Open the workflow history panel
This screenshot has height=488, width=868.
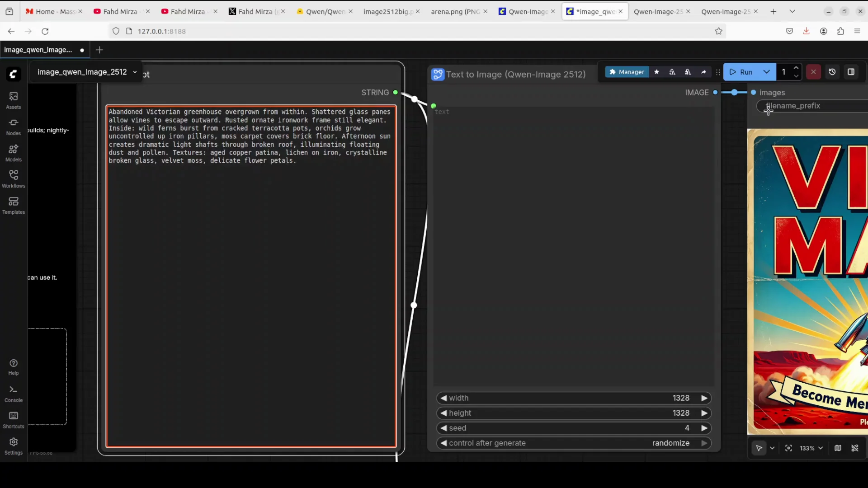click(x=832, y=72)
